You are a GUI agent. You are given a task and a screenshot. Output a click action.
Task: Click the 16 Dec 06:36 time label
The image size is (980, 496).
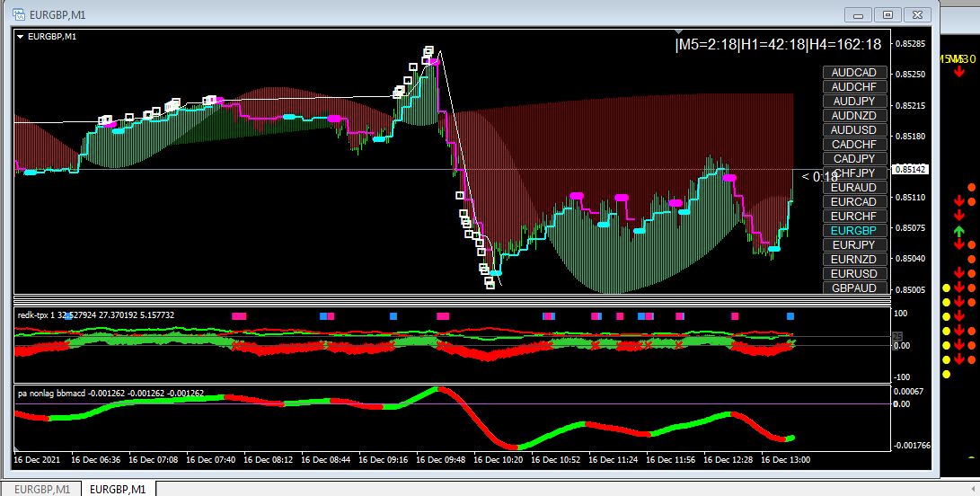[x=95, y=460]
